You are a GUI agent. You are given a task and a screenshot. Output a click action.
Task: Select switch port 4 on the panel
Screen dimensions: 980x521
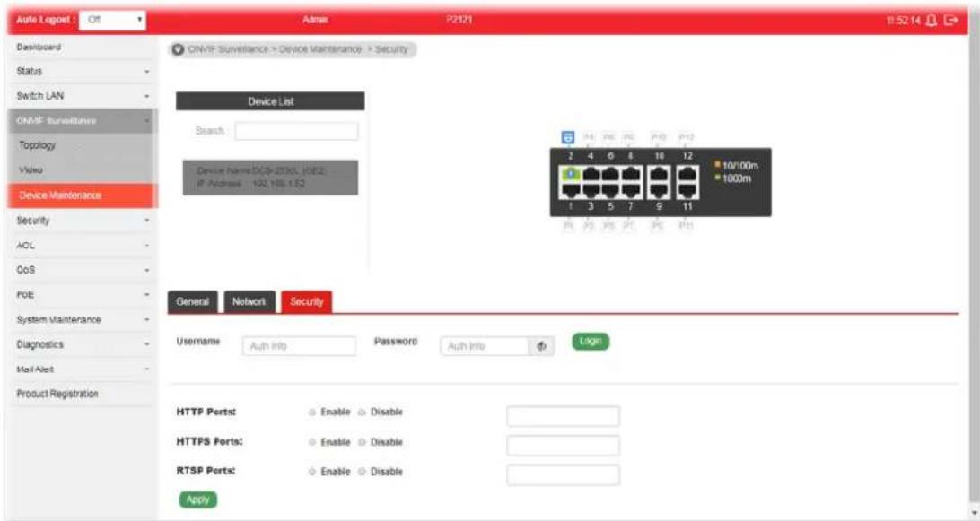pyautogui.click(x=591, y=174)
